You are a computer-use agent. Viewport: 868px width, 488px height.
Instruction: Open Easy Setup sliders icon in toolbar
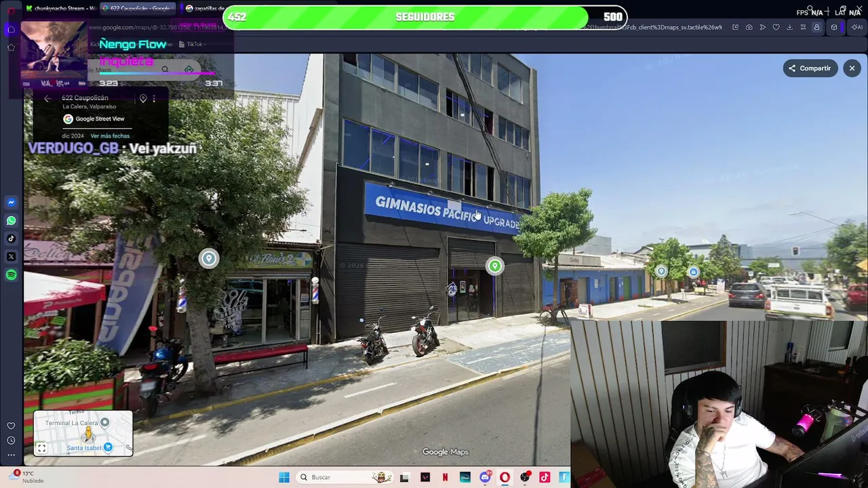(803, 28)
